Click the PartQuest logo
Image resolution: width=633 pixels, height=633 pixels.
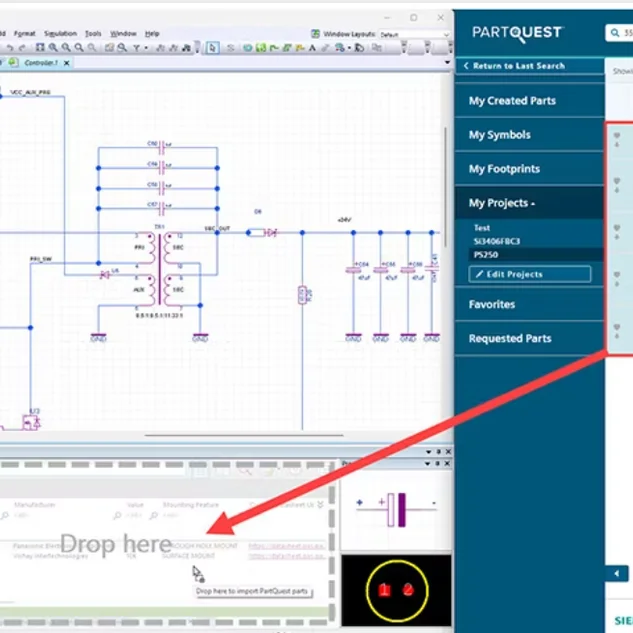(x=518, y=33)
